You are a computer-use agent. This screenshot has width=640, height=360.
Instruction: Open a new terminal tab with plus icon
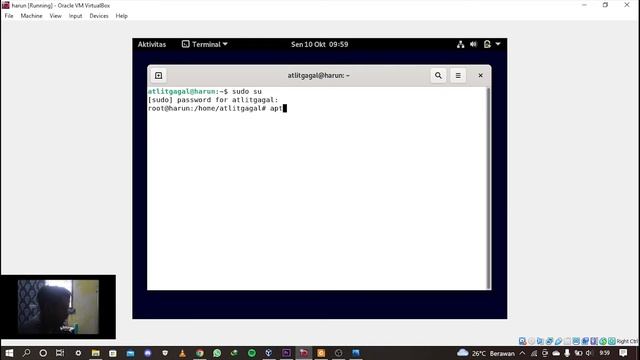coord(158,76)
